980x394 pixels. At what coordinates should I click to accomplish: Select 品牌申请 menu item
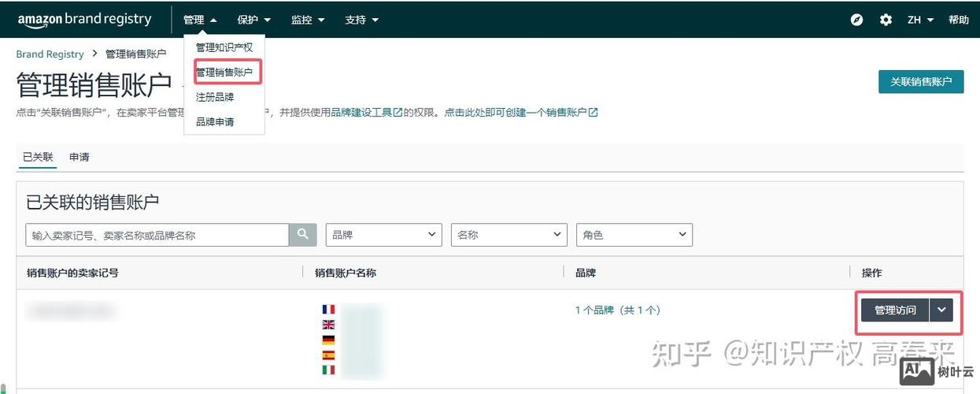coord(215,122)
